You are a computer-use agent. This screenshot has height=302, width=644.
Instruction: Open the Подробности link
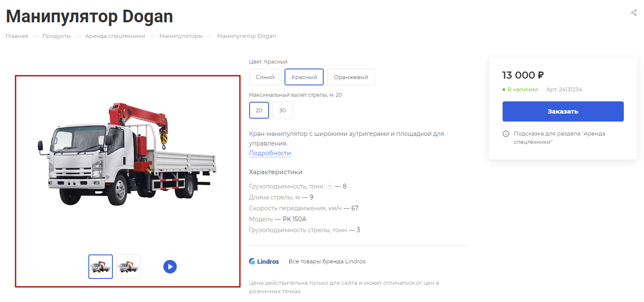tap(270, 153)
